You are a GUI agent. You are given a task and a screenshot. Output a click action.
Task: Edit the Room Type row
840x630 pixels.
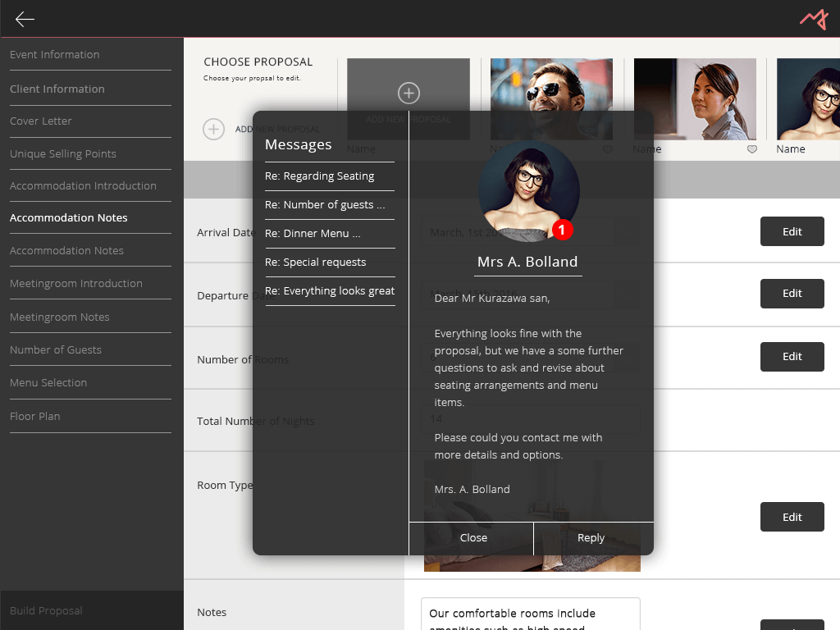(x=792, y=517)
